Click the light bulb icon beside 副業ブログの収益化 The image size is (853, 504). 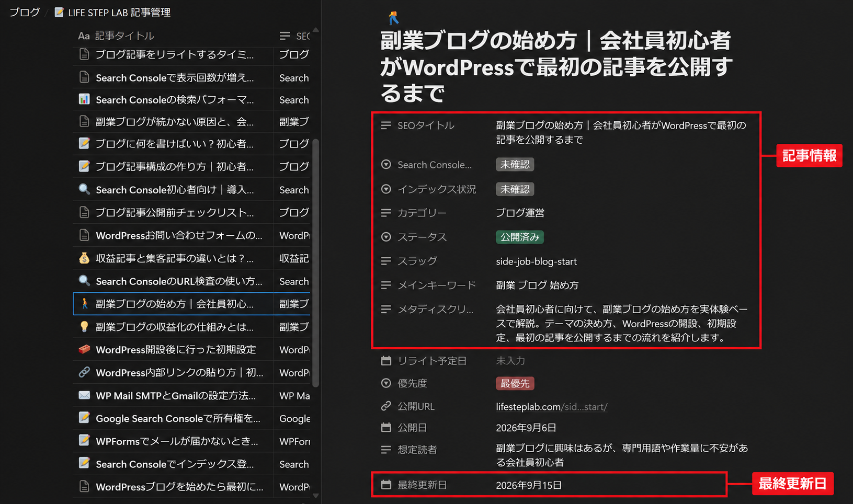tap(84, 327)
